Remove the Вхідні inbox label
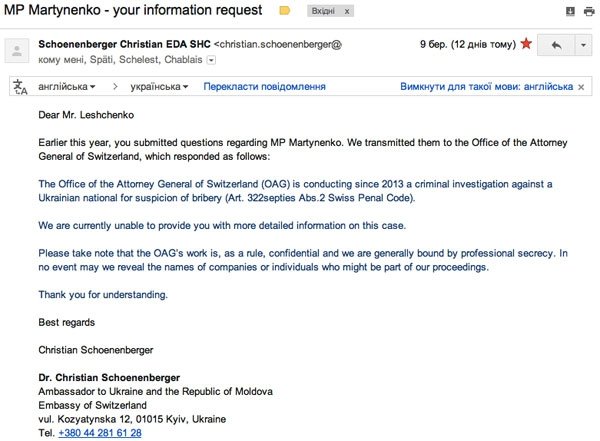 (349, 10)
